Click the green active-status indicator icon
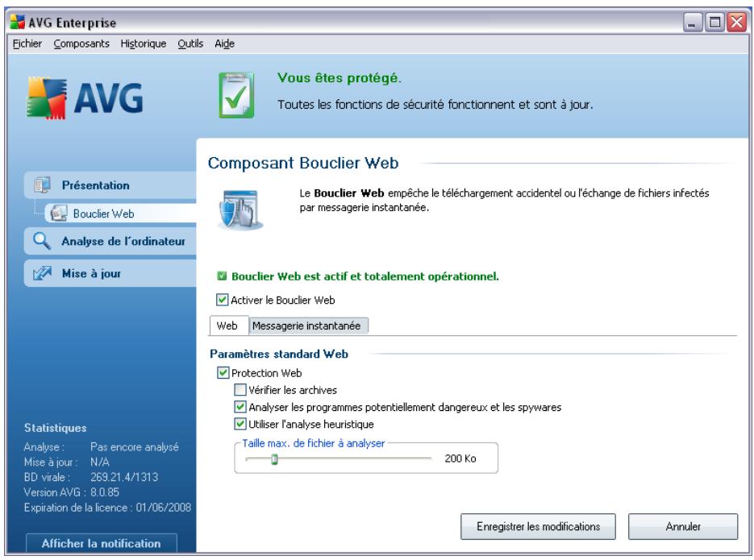The image size is (754, 560). click(222, 276)
